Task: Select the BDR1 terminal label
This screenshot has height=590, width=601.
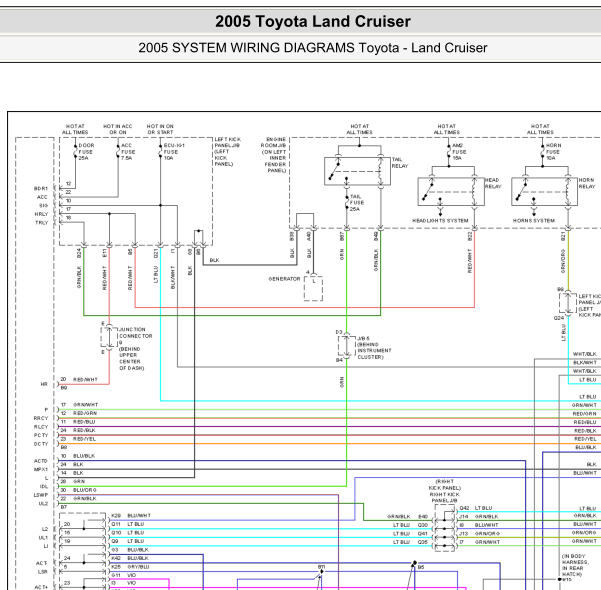Action: (x=41, y=189)
